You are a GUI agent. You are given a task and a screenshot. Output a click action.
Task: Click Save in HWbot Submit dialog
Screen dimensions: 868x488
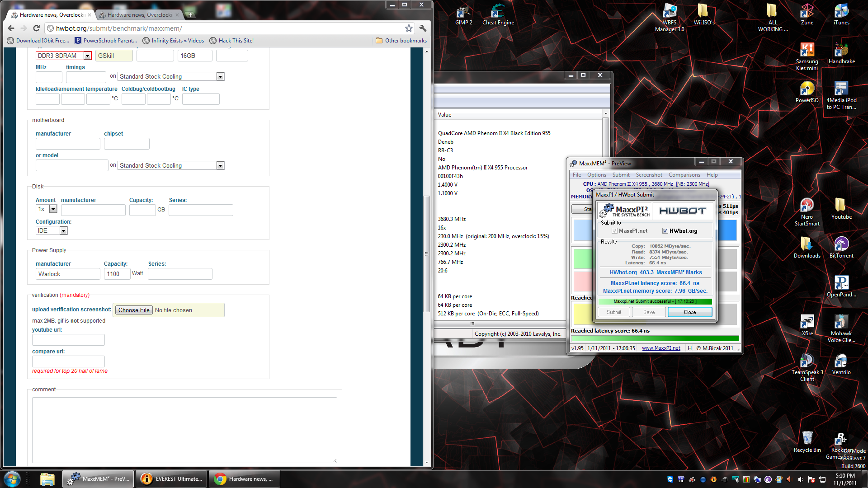[649, 312]
